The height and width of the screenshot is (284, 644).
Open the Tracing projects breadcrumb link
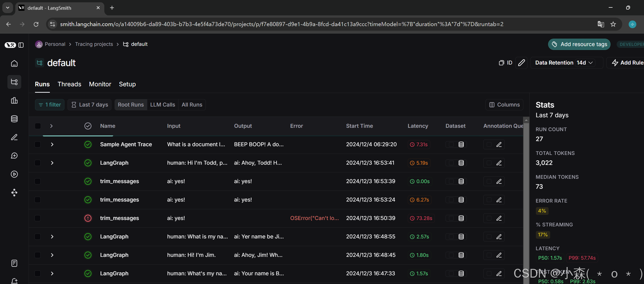94,44
